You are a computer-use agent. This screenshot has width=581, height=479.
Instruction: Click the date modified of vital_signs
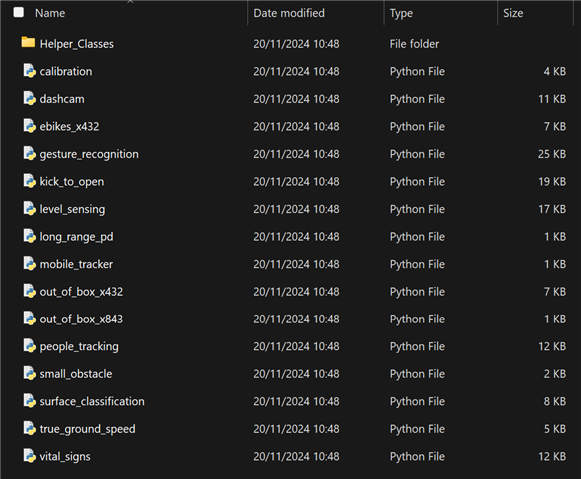click(x=296, y=457)
